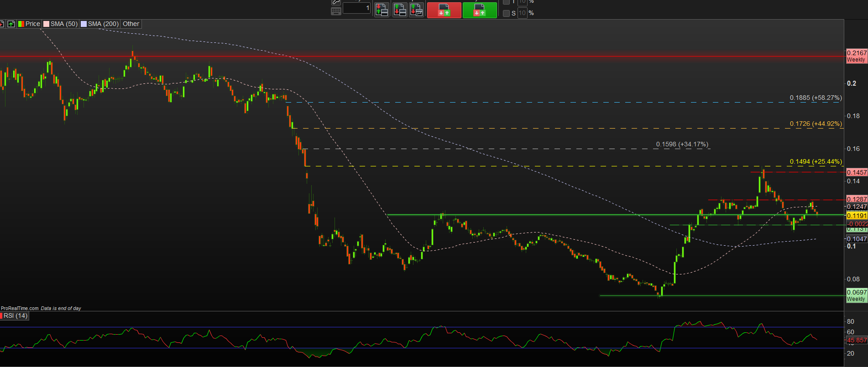Image resolution: width=868 pixels, height=367 pixels.
Task: Open the Price indicator settings
Action: 29,24
